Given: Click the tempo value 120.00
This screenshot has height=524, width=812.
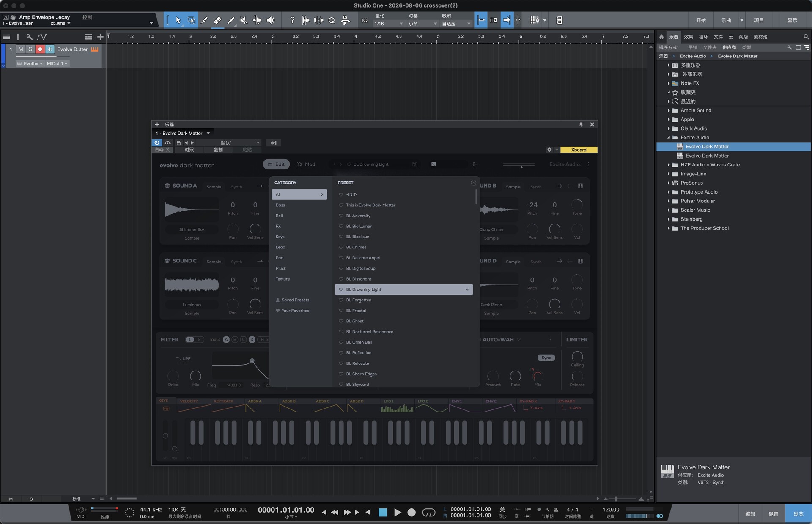Looking at the screenshot, I should [611, 510].
